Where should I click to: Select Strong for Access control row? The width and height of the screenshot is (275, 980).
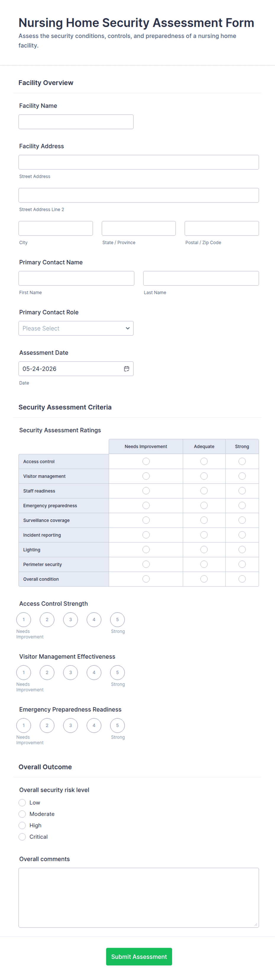pos(242,461)
